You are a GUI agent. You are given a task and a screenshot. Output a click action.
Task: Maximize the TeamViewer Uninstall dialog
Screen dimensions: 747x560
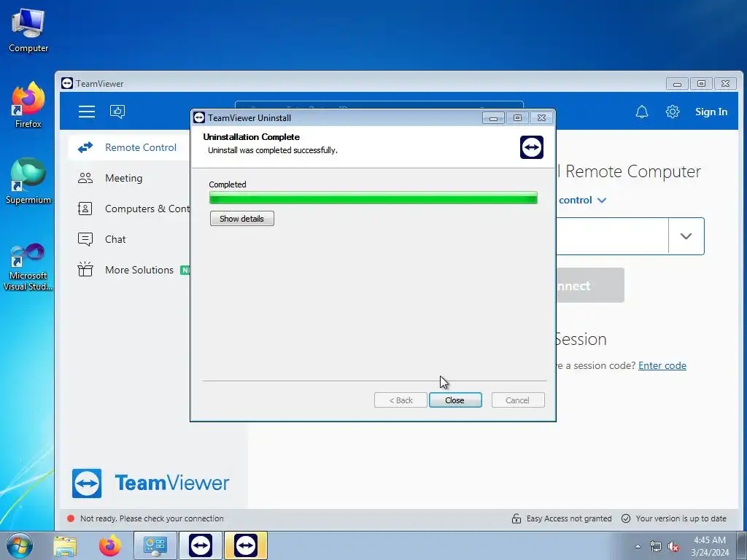coord(517,117)
